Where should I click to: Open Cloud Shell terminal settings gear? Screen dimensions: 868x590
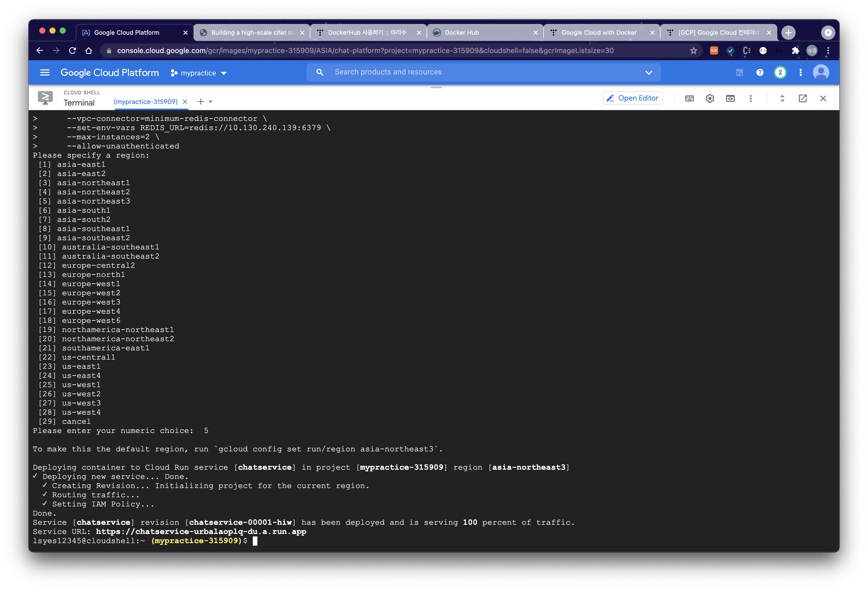coord(710,98)
